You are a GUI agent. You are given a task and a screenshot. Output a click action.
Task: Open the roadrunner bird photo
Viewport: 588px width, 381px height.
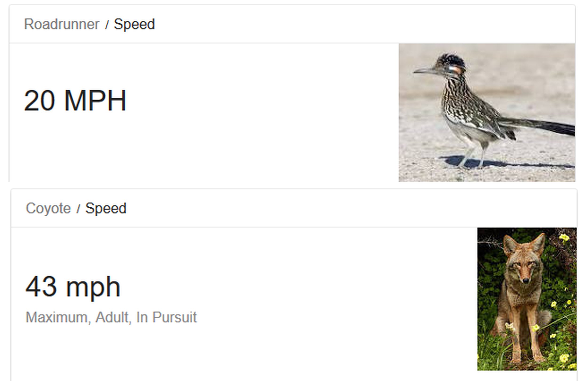coord(487,113)
